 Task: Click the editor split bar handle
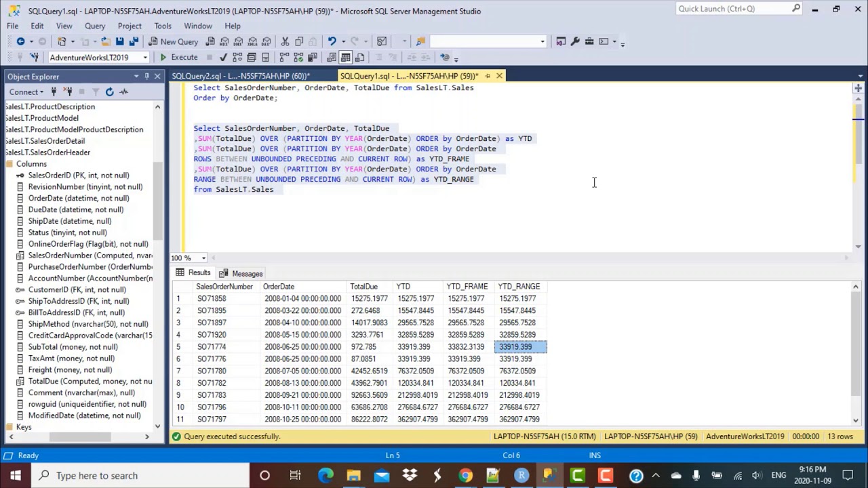click(x=858, y=88)
